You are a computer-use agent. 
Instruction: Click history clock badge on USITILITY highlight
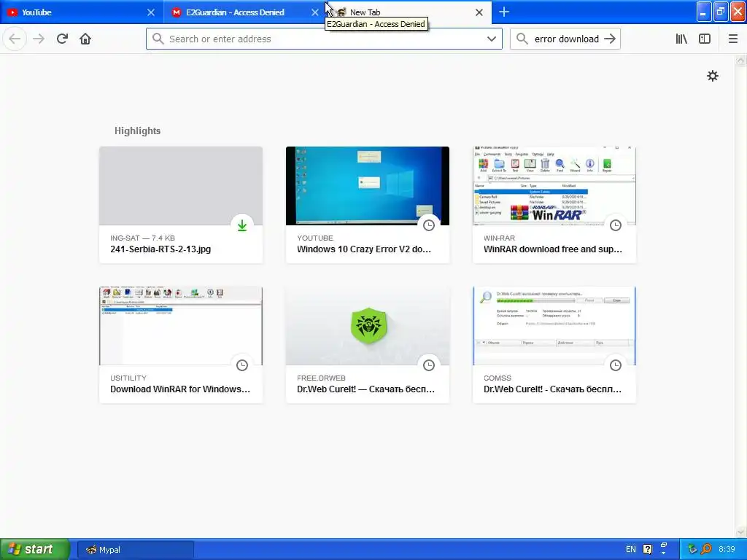coord(242,365)
